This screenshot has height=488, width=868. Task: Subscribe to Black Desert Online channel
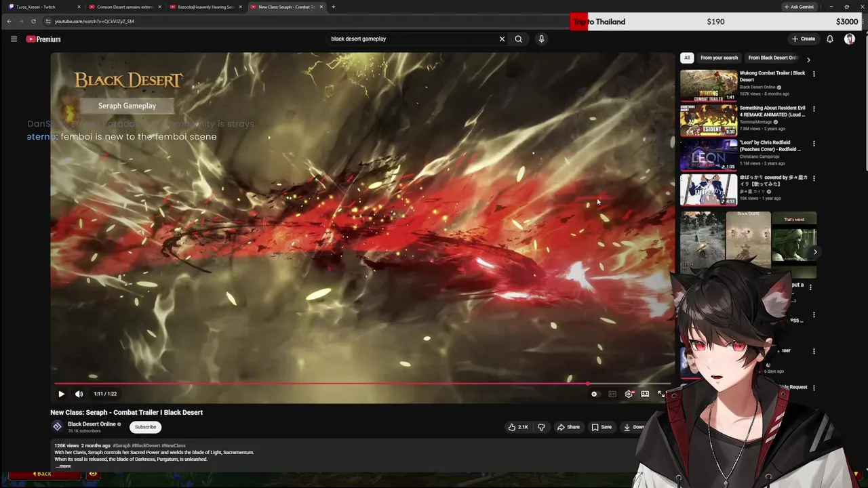click(x=145, y=427)
